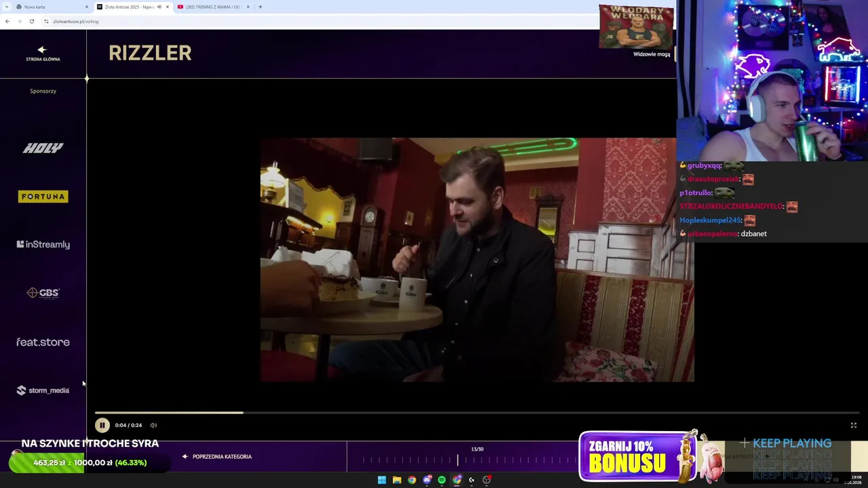Click the video time label 0:04 / 0:24
This screenshot has height=488, width=868.
[x=128, y=425]
